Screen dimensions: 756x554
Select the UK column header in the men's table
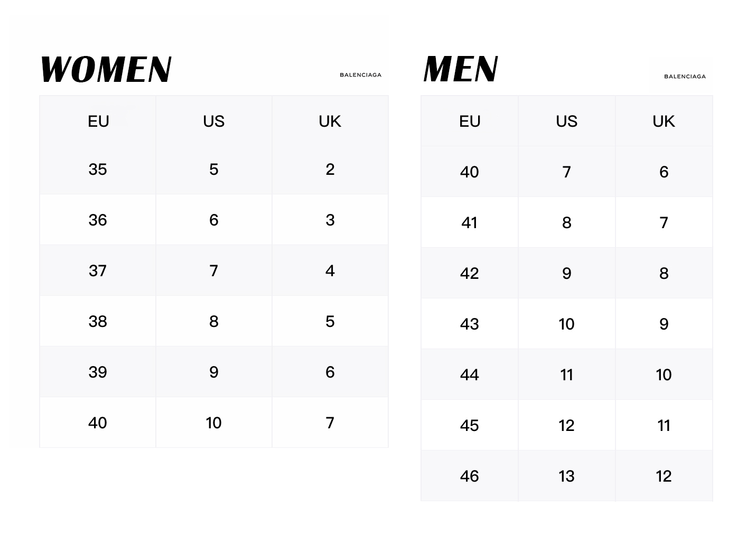click(664, 121)
